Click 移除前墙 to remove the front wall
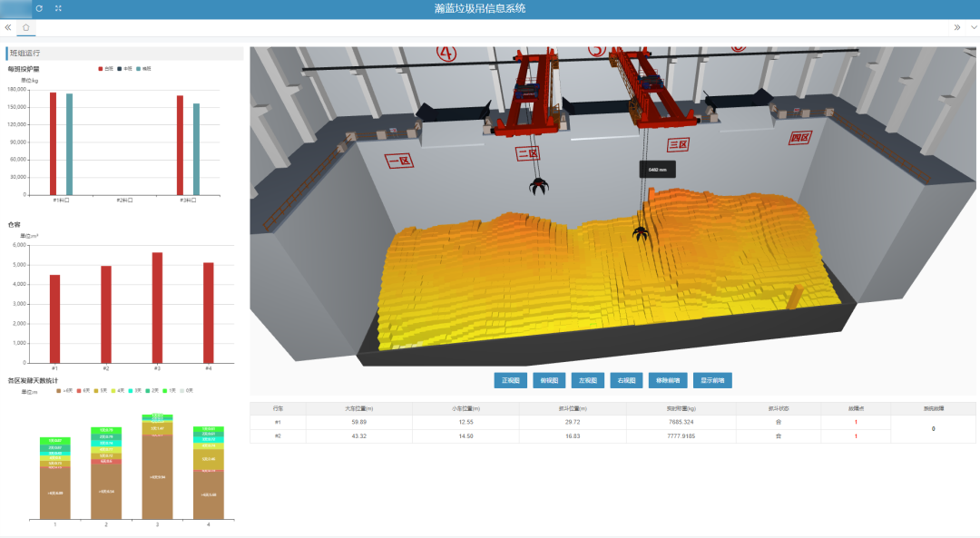The image size is (980, 538). pos(667,380)
